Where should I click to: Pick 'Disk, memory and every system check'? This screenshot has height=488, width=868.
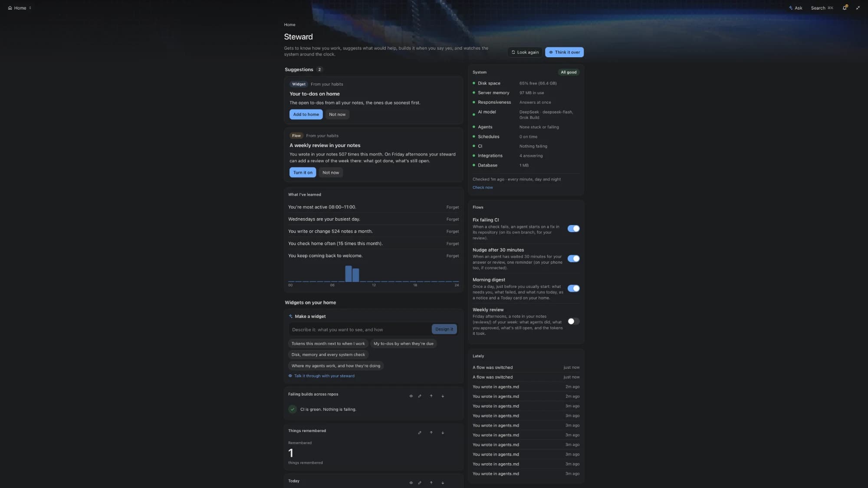(x=328, y=355)
